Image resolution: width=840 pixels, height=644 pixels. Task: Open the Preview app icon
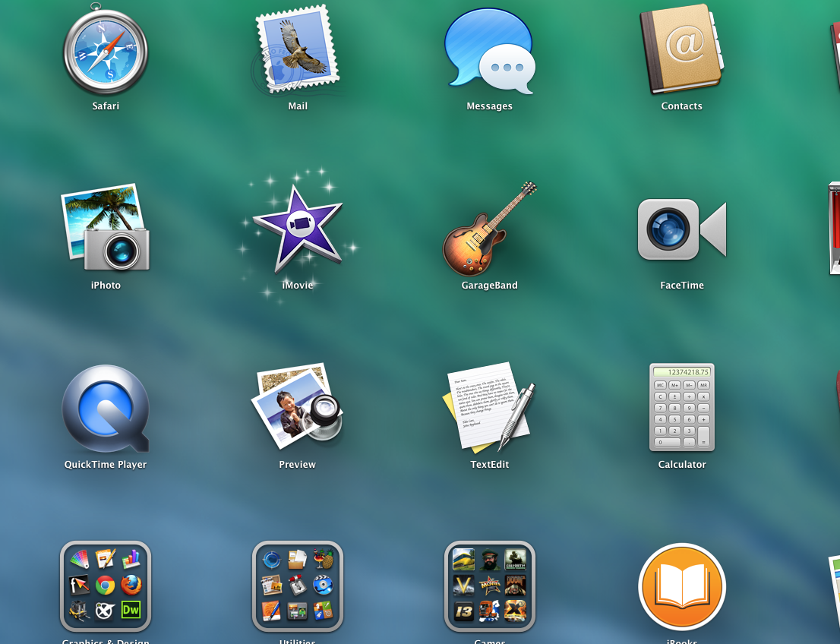point(297,407)
